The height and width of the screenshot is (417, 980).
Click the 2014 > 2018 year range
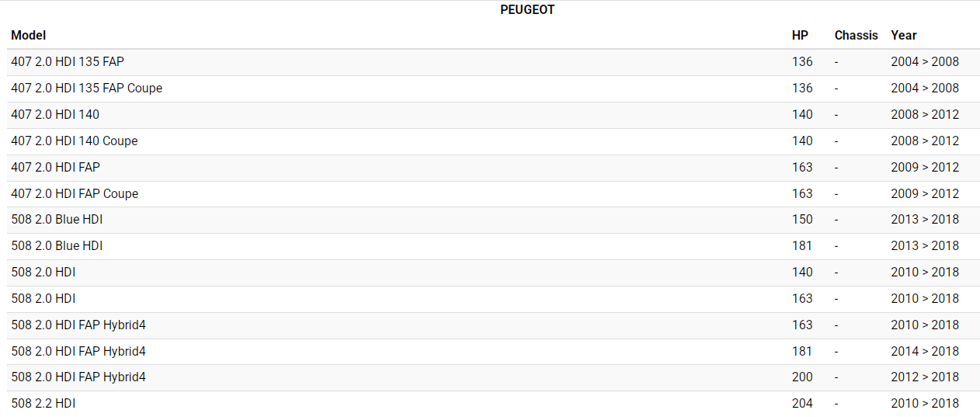point(925,351)
